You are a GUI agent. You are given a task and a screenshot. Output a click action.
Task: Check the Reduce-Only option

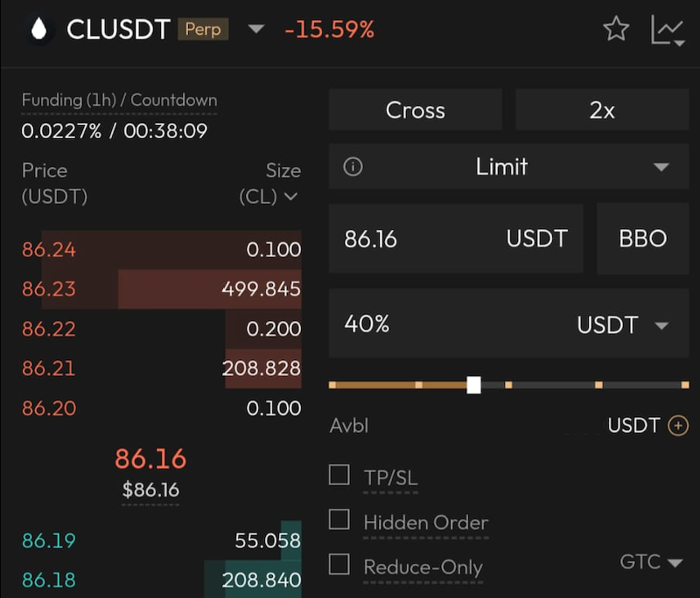(x=339, y=564)
